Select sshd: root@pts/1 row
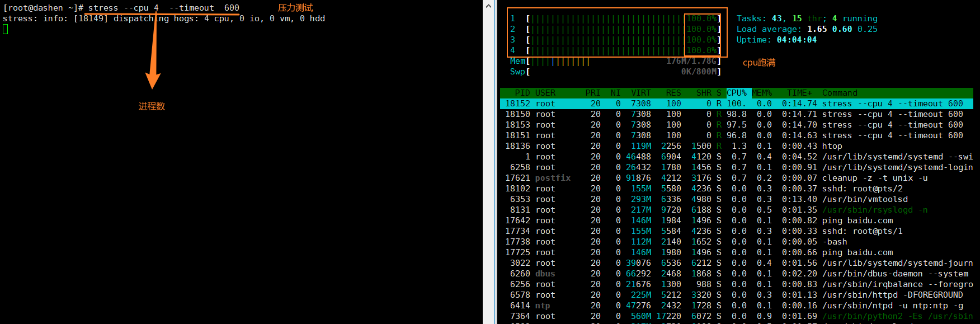This screenshot has width=980, height=324. click(737, 231)
